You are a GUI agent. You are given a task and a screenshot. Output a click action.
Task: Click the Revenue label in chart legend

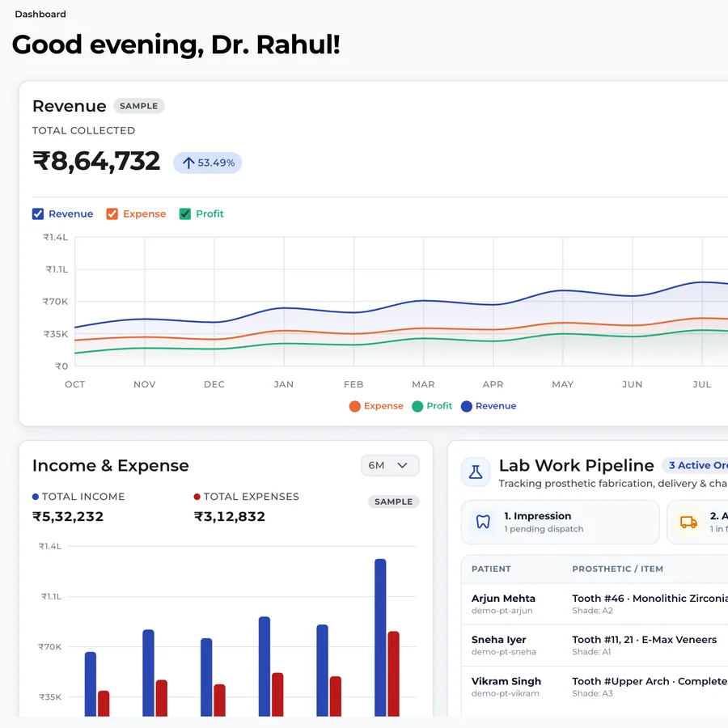[x=496, y=406]
